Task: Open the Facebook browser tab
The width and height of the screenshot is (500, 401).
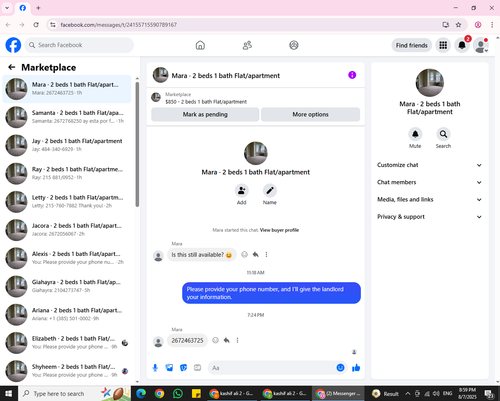Action: [x=23, y=8]
